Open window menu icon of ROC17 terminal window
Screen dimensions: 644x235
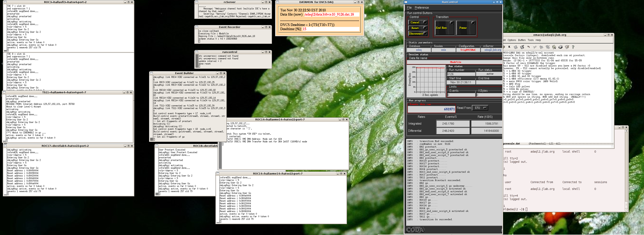coord(5,146)
